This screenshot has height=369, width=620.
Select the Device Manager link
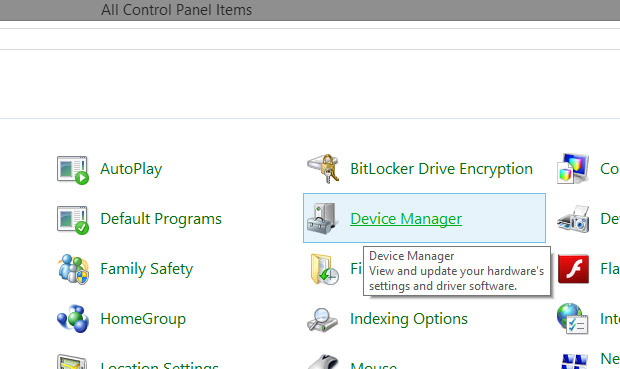[406, 219]
